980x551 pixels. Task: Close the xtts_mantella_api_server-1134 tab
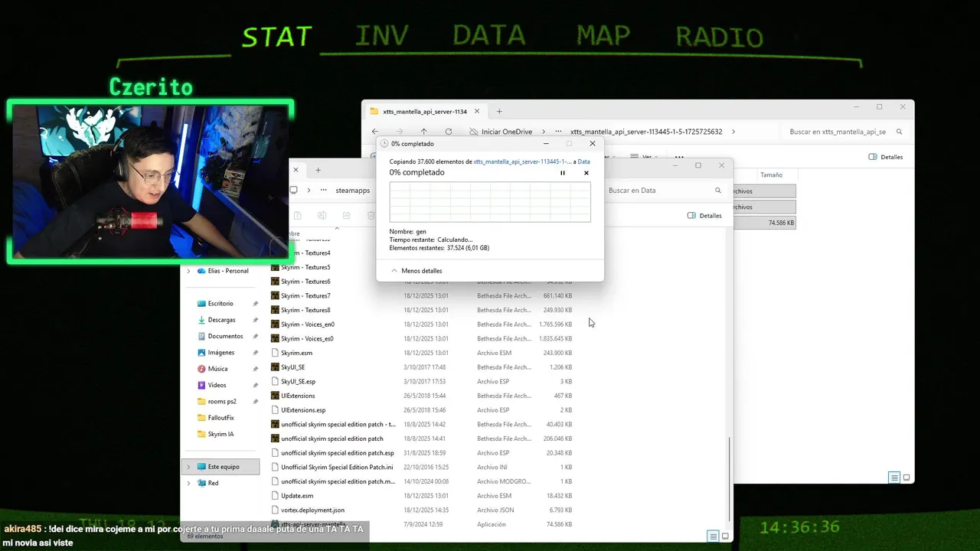tap(477, 112)
